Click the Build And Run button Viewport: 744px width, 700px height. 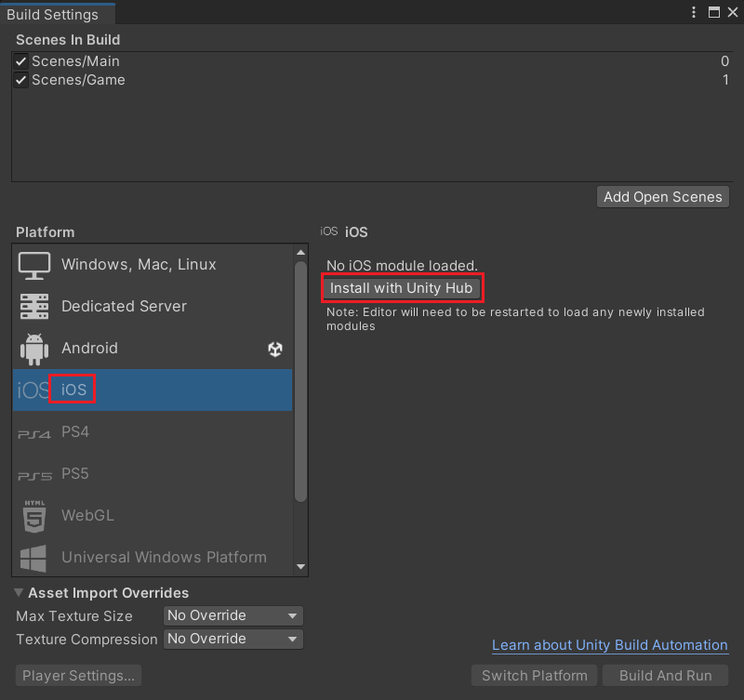coord(666,675)
